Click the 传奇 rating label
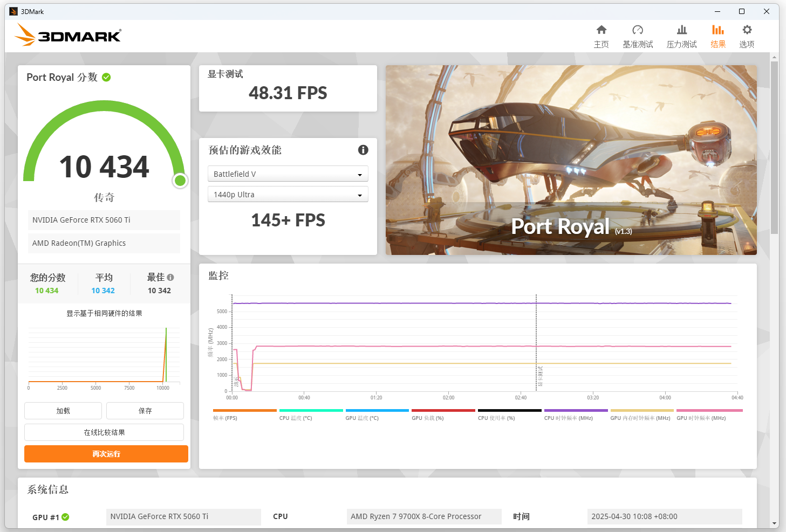 104,198
